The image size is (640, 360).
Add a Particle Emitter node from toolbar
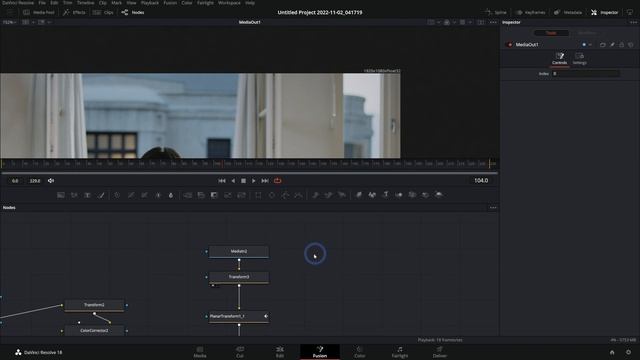click(315, 195)
